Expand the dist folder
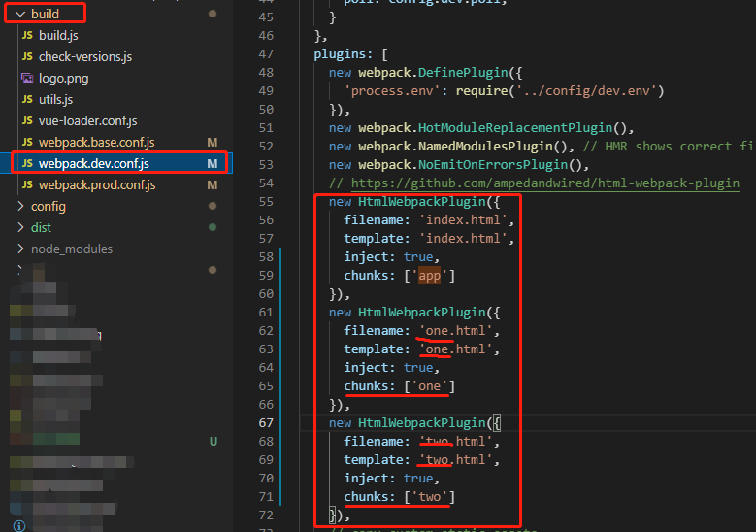Image resolution: width=756 pixels, height=532 pixels. coord(20,228)
